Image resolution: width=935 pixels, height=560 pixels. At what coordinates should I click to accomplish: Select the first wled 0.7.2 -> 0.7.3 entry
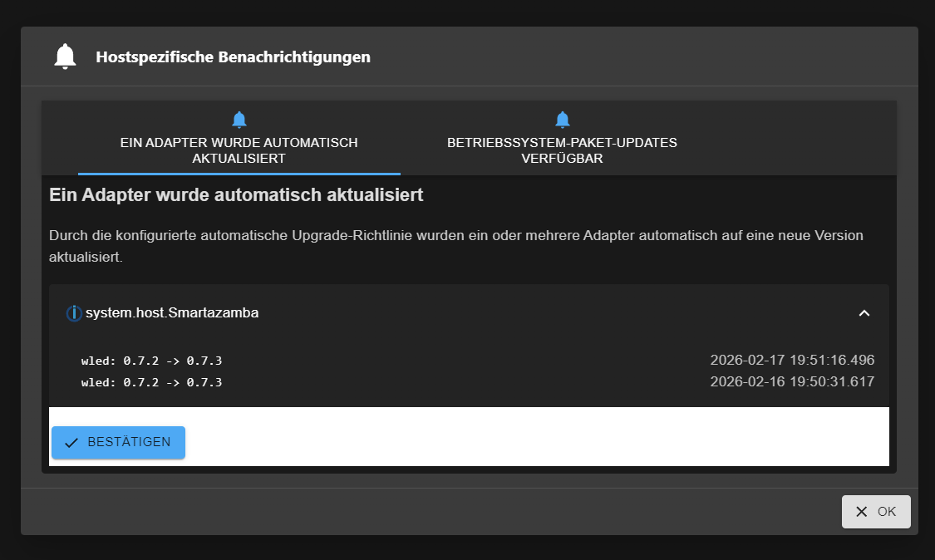(x=151, y=361)
